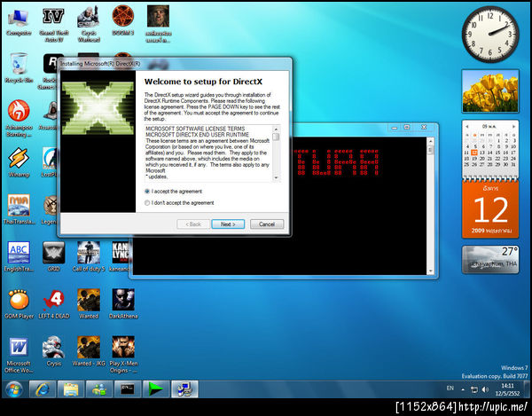Viewport: 532px width, 416px height.
Task: Open the DOOM 3 desktop shortcut
Action: pos(123,20)
